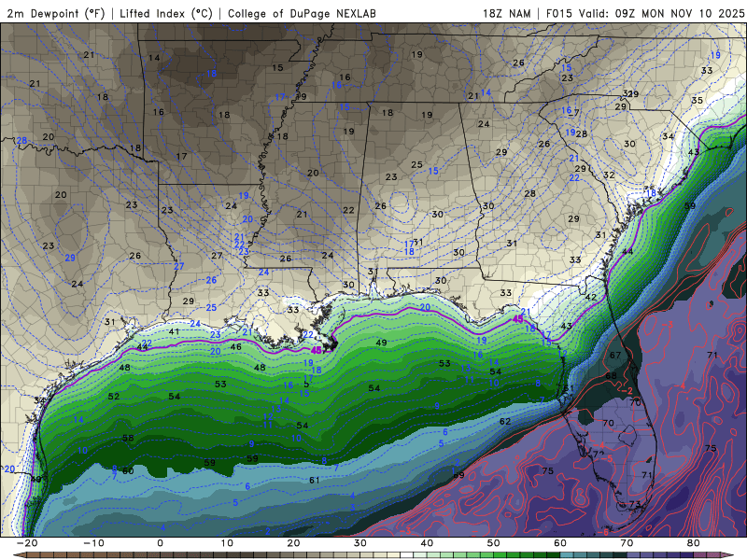Click the "10" label on the color bar
The width and height of the screenshot is (747, 560).
pyautogui.click(x=227, y=543)
